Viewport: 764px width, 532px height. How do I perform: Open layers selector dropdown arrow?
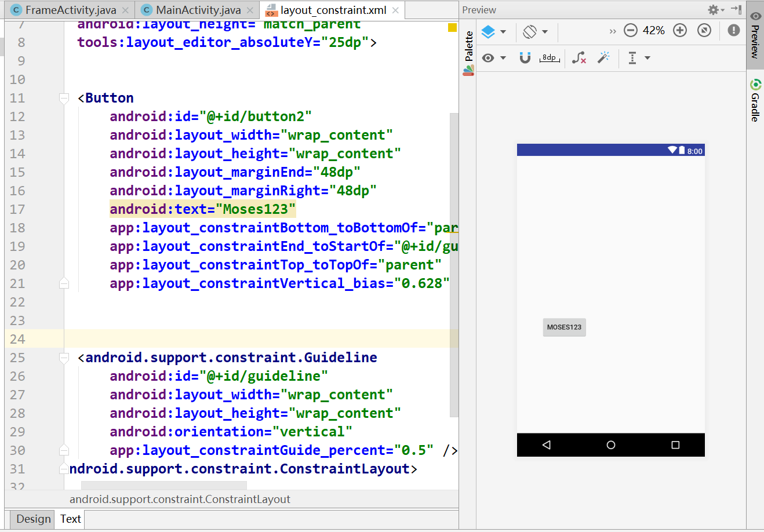503,32
